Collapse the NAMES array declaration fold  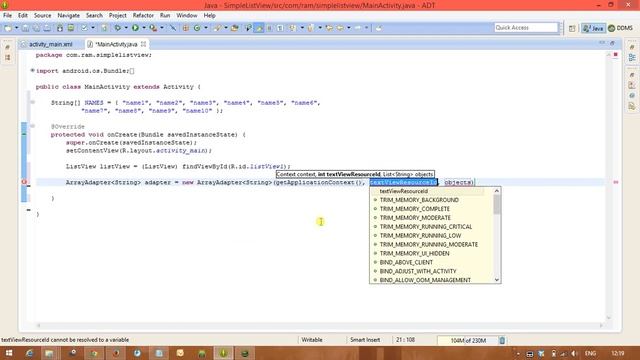coord(32,102)
